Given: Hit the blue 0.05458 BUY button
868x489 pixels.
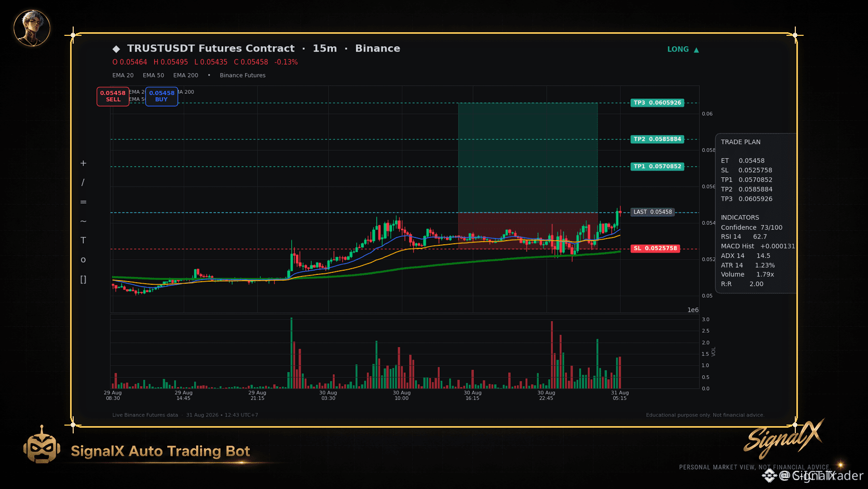Looking at the screenshot, I should (x=161, y=96).
